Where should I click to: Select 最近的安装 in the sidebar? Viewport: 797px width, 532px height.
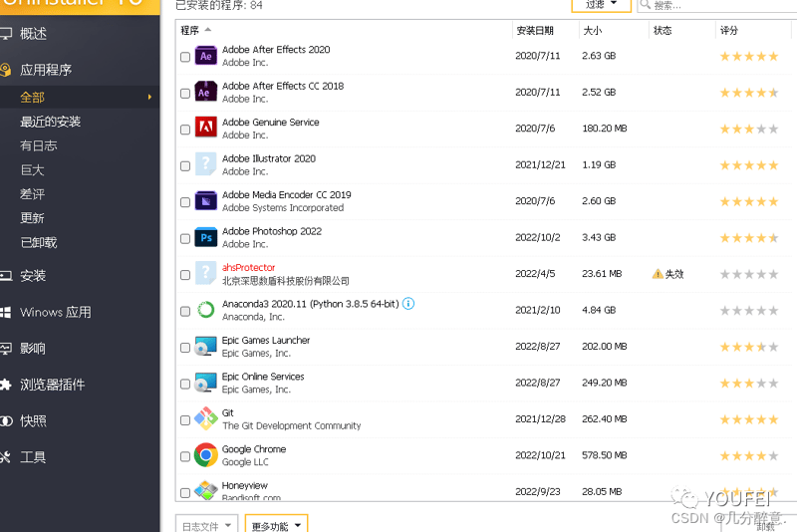point(51,122)
